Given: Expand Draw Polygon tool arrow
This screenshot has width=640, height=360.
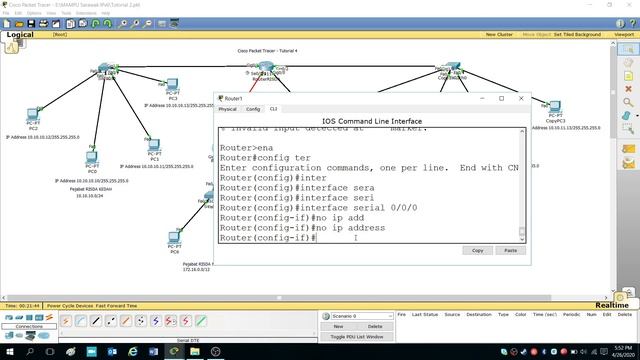Looking at the screenshot, I should pyautogui.click(x=637, y=116).
